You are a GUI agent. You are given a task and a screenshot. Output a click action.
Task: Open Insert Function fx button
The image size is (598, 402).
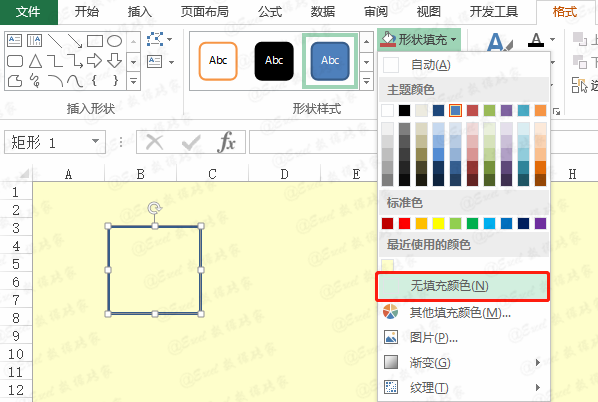point(226,142)
